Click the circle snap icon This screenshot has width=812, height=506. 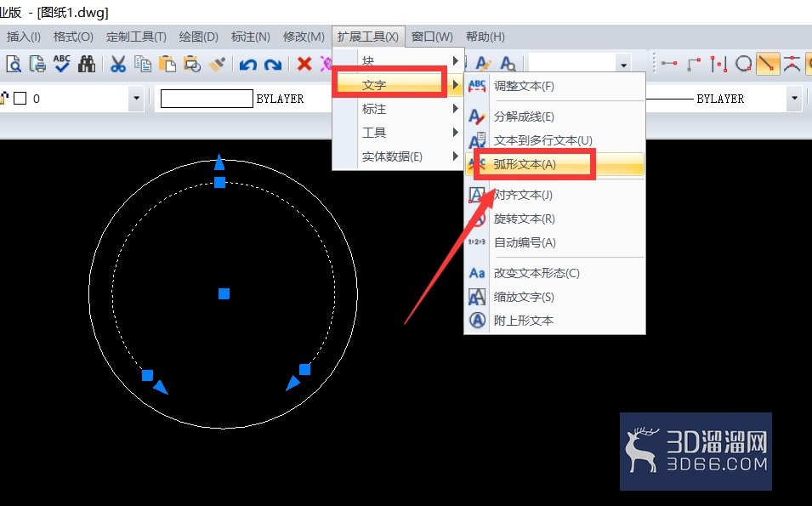[743, 64]
